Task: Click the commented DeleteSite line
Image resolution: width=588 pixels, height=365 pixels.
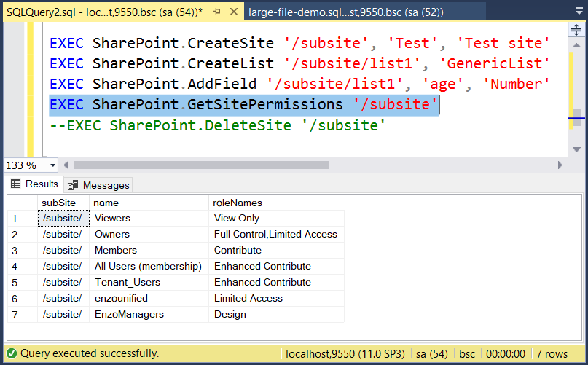Action: click(218, 125)
